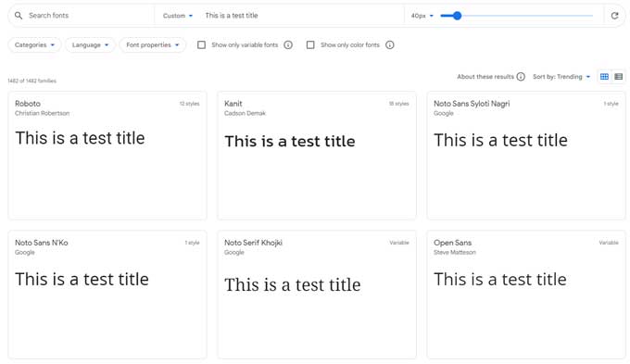Screen dimensions: 630x364
Task: Open the Noto Serif Khojki font card
Action: click(x=317, y=295)
